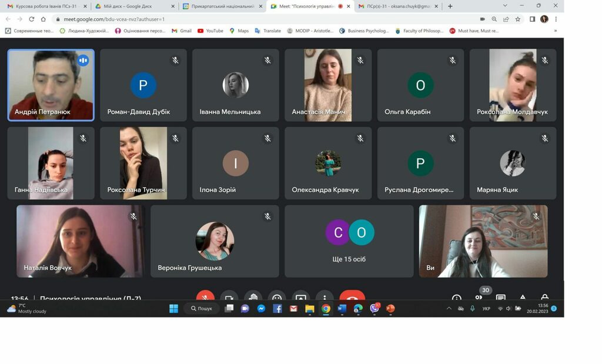Click the Ще 15 осіб tile

[x=349, y=241]
